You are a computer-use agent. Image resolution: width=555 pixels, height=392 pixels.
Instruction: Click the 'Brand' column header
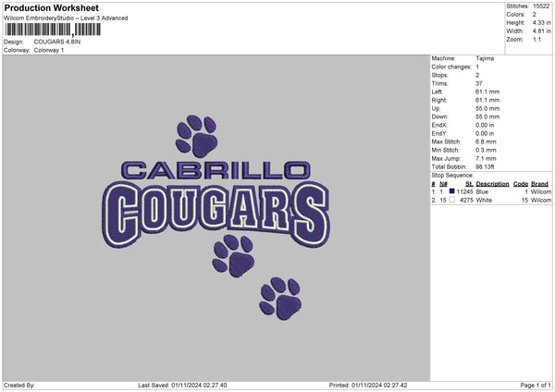point(539,184)
